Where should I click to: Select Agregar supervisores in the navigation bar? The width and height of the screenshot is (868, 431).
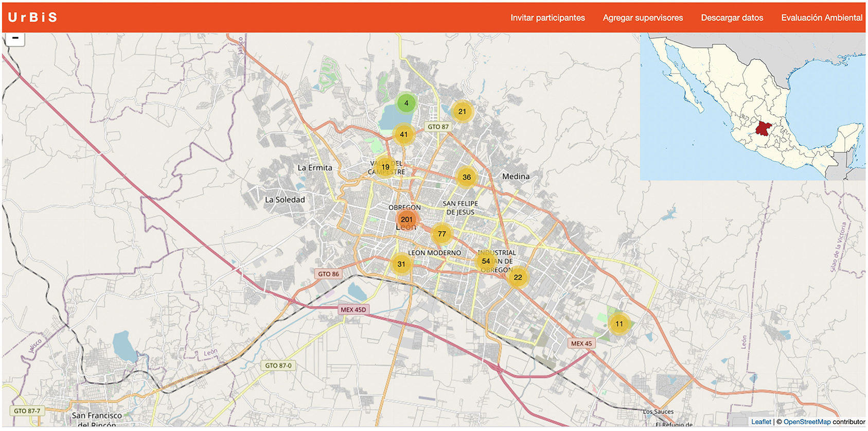coord(643,18)
